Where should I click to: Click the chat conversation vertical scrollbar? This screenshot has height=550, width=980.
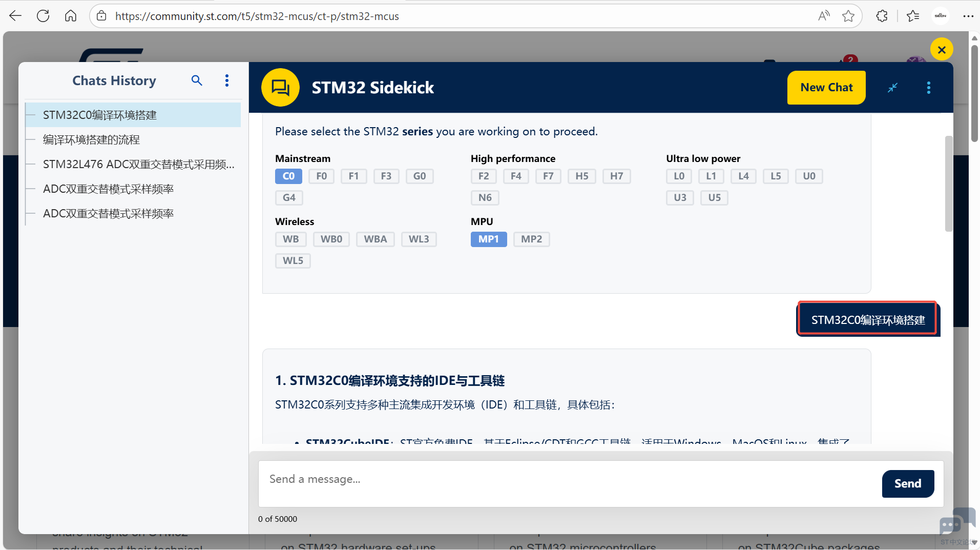tap(948, 184)
